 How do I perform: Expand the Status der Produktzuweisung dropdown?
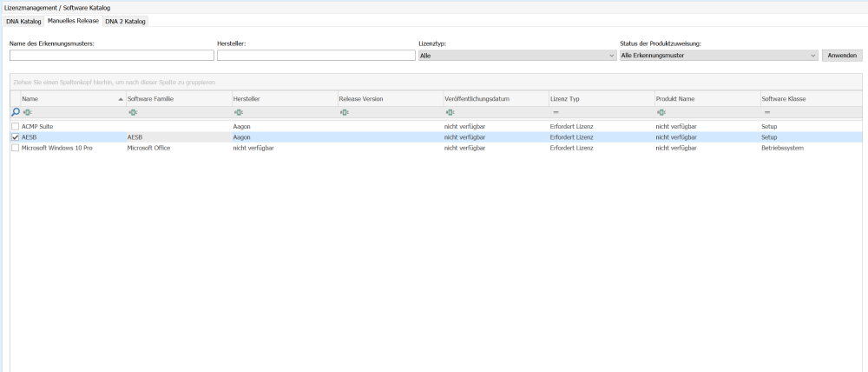pos(719,56)
